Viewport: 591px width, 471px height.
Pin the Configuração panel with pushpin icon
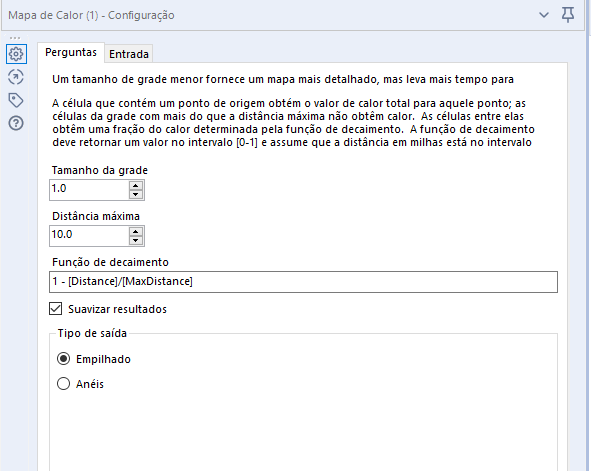tap(568, 15)
